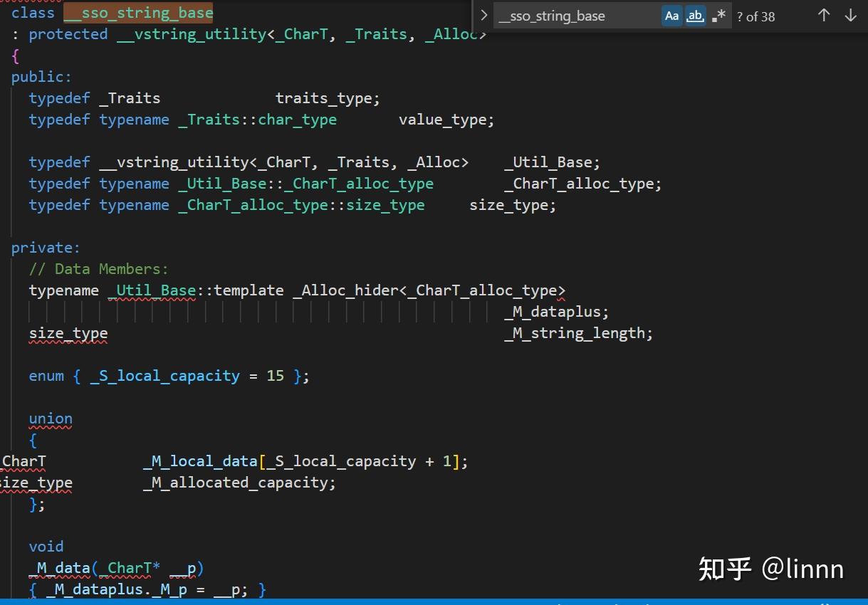Go to next match with down arrow

point(850,16)
